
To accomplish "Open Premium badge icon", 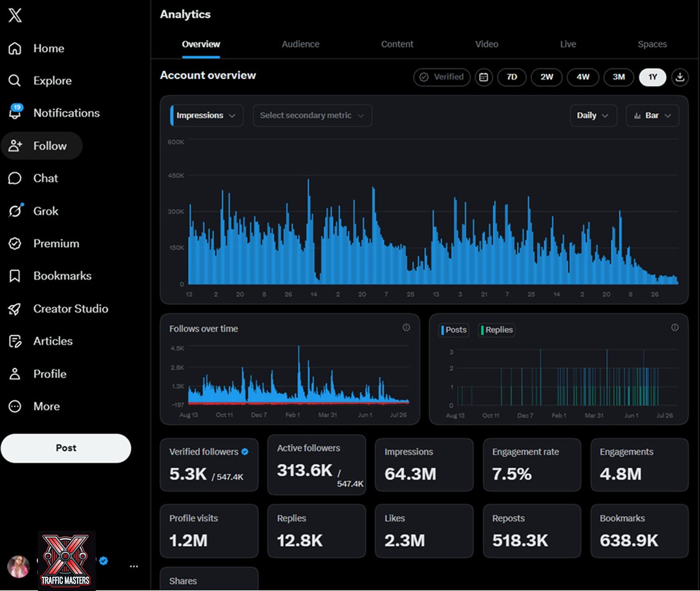I will click(15, 243).
